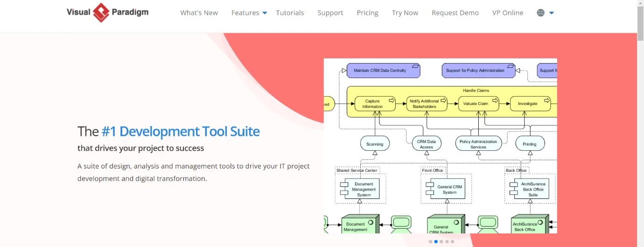Select the third carousel dot

[441, 242]
